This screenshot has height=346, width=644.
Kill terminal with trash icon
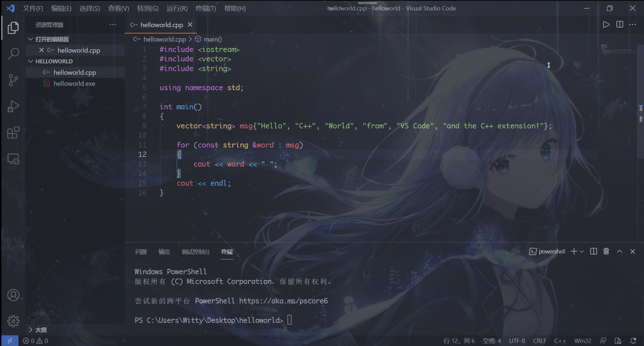[x=606, y=251]
